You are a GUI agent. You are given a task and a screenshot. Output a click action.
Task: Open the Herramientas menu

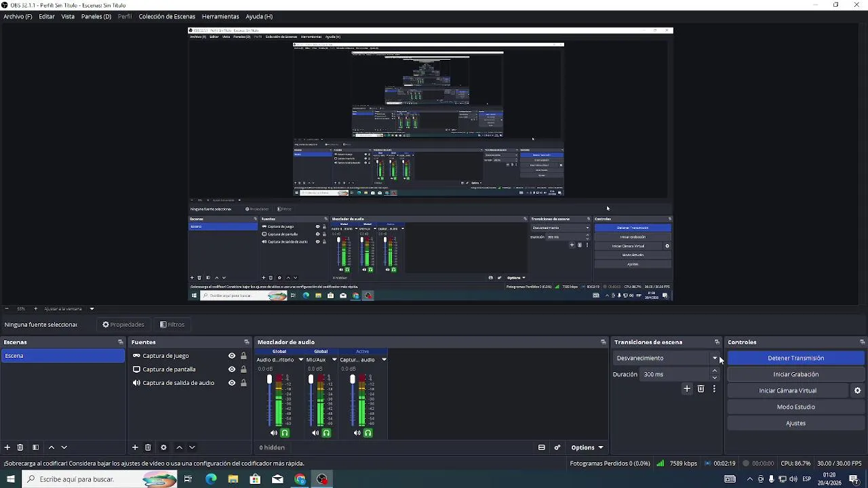tap(220, 16)
